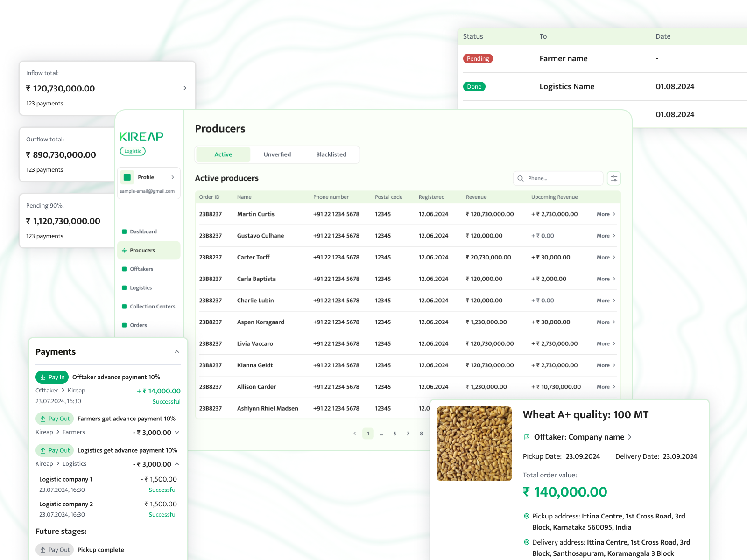Click the location pin beside pickup address
The width and height of the screenshot is (747, 560).
(526, 516)
